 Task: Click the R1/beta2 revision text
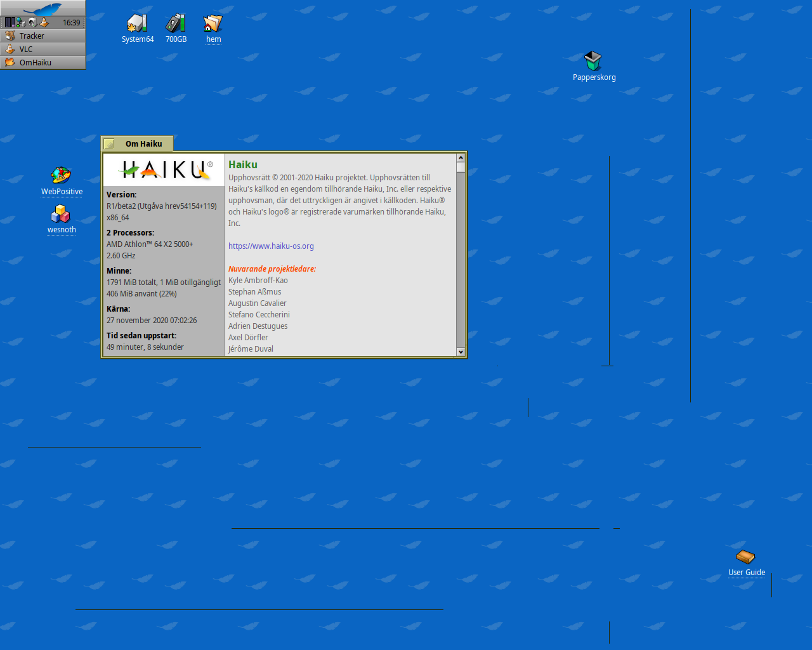point(162,206)
